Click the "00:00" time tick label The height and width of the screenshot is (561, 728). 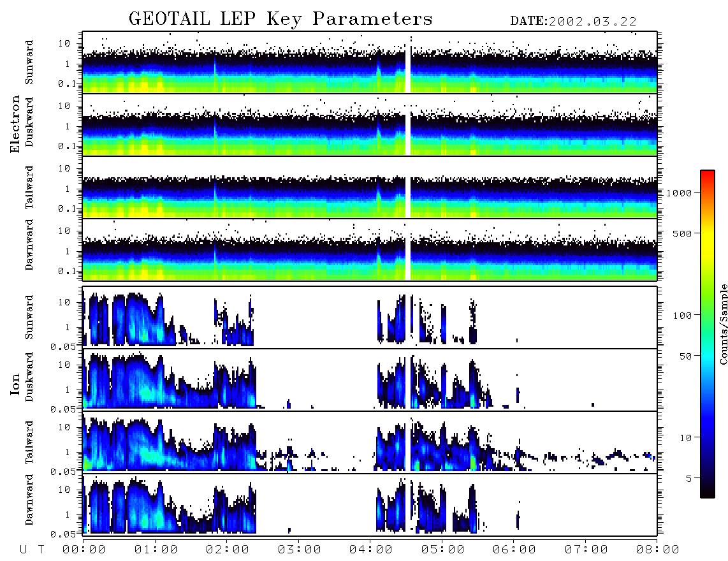tap(84, 550)
